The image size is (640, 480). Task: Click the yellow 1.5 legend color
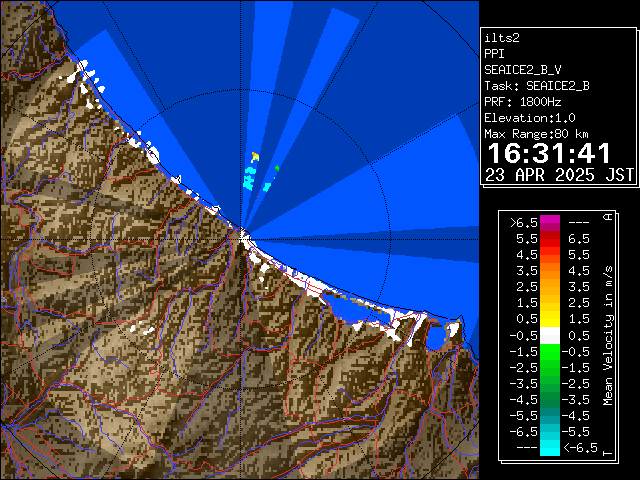pyautogui.click(x=550, y=319)
